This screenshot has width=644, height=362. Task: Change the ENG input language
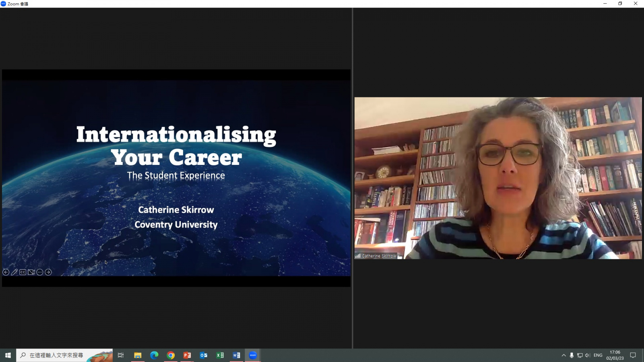(x=598, y=355)
